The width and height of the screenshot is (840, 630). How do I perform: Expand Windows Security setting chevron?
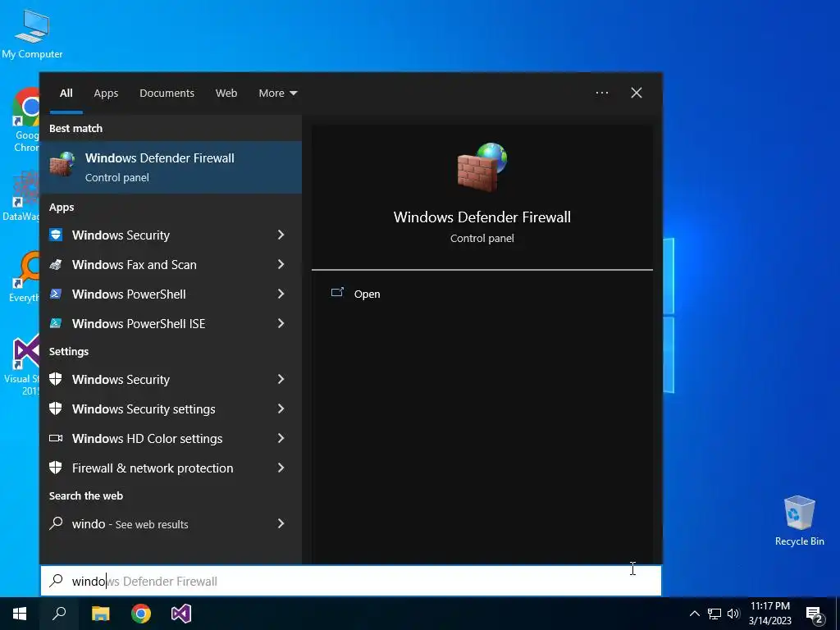click(281, 379)
